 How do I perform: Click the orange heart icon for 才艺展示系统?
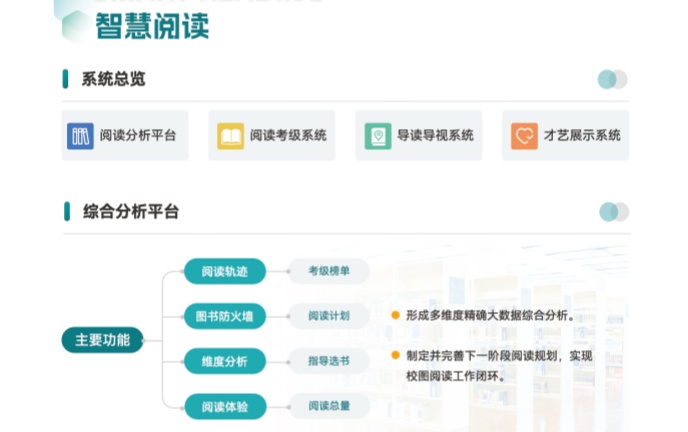[524, 136]
